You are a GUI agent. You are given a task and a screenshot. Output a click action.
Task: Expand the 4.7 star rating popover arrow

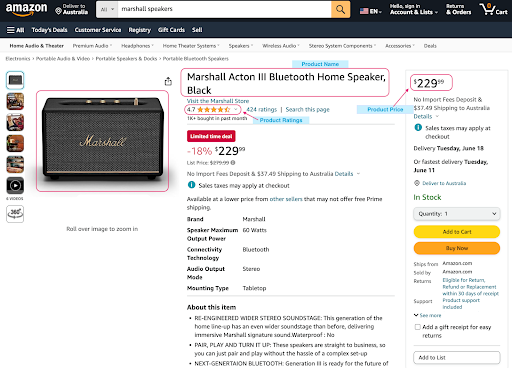click(235, 109)
